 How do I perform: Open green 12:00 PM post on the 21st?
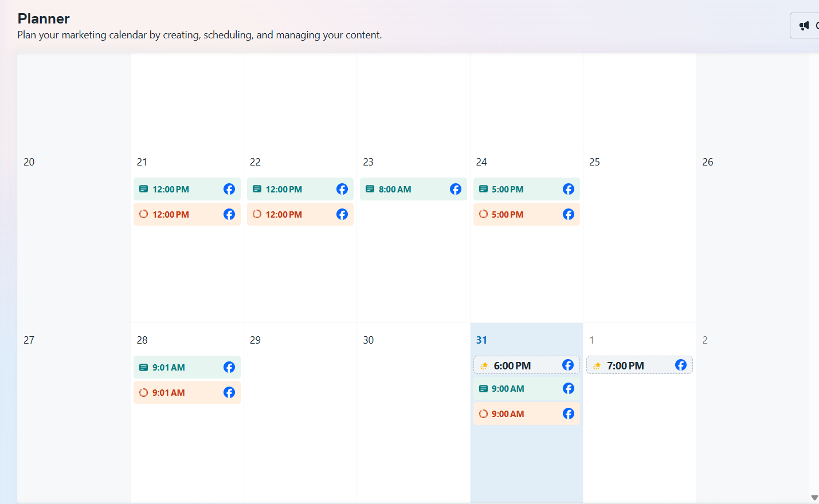[x=178, y=190]
